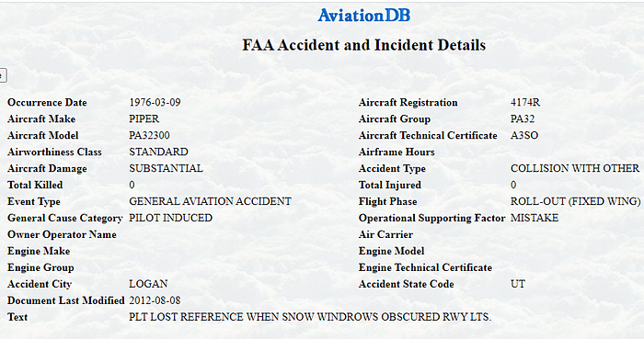Click the LOGAN accident city value

coord(148,284)
